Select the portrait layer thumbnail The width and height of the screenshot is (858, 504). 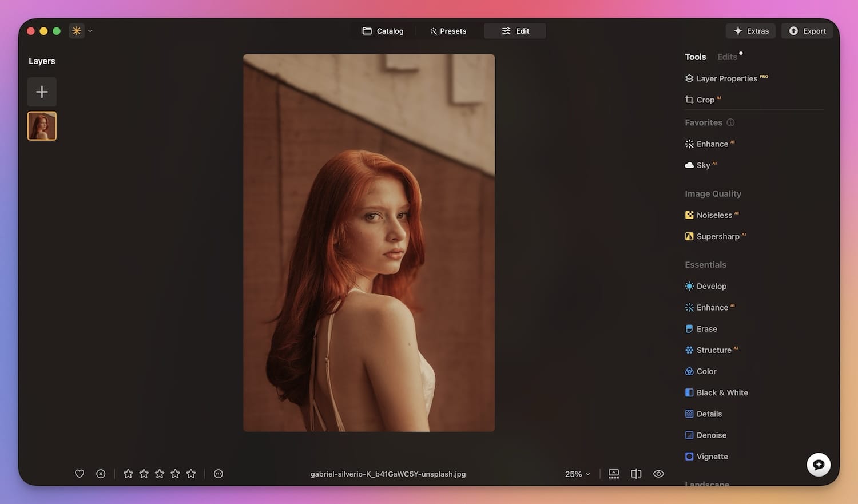(x=42, y=126)
